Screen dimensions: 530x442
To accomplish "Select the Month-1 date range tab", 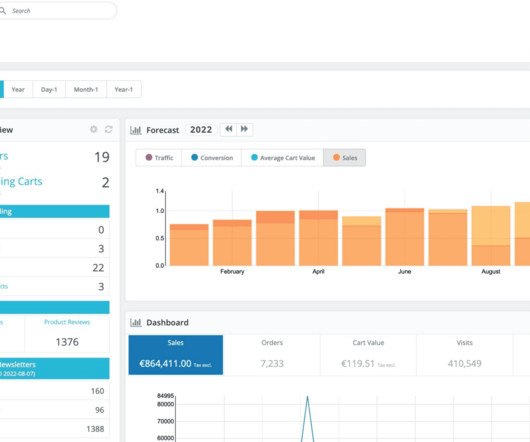I will [86, 90].
